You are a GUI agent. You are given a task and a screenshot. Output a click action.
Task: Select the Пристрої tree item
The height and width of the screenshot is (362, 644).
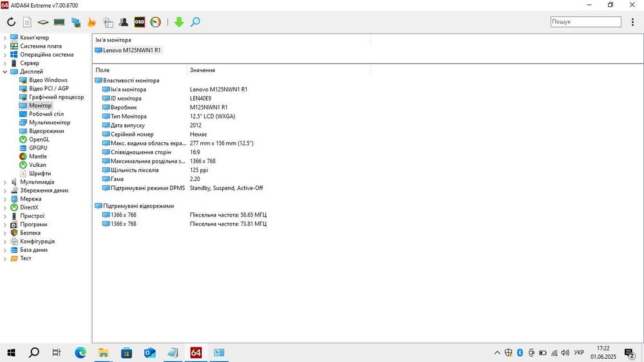coord(32,216)
